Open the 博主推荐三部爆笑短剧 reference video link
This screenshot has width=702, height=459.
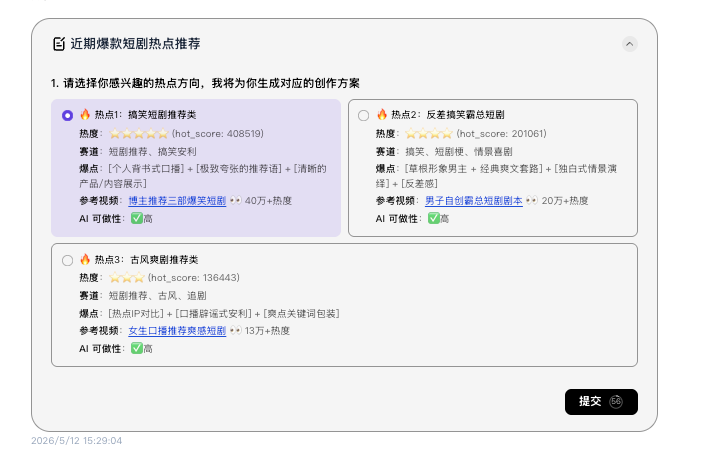(x=177, y=201)
